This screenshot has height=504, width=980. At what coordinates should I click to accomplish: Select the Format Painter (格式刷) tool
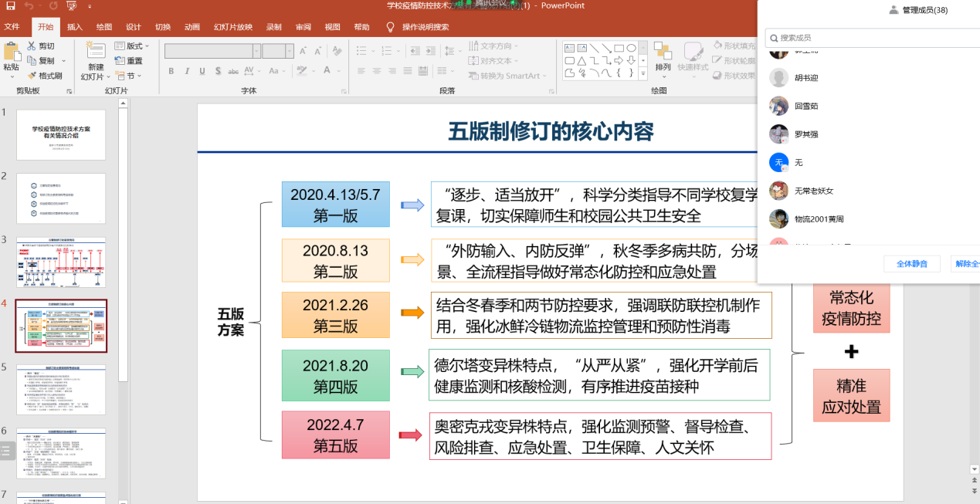pos(32,76)
